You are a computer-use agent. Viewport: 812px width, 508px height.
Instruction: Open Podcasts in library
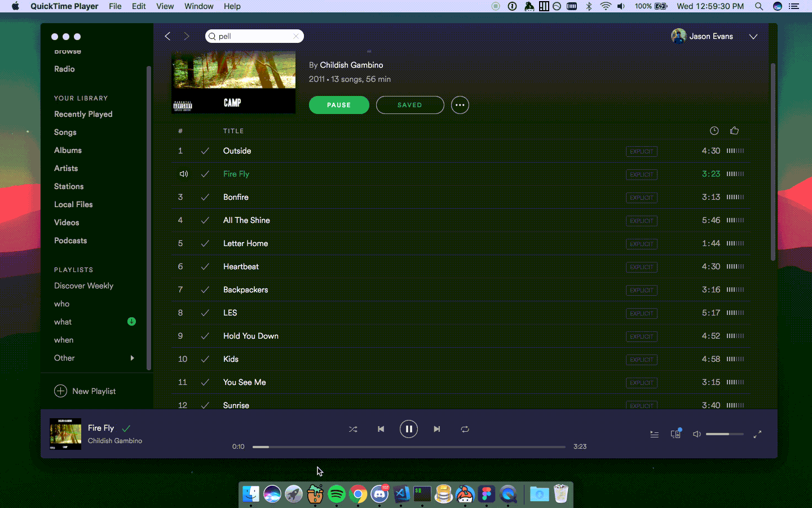tap(70, 240)
